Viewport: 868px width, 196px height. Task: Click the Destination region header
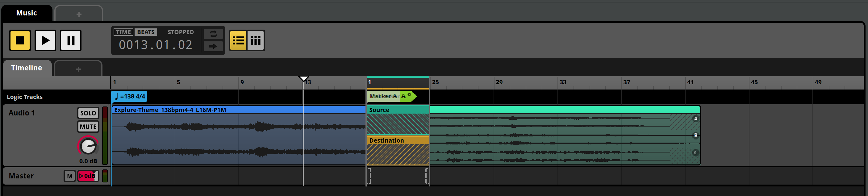(x=398, y=140)
